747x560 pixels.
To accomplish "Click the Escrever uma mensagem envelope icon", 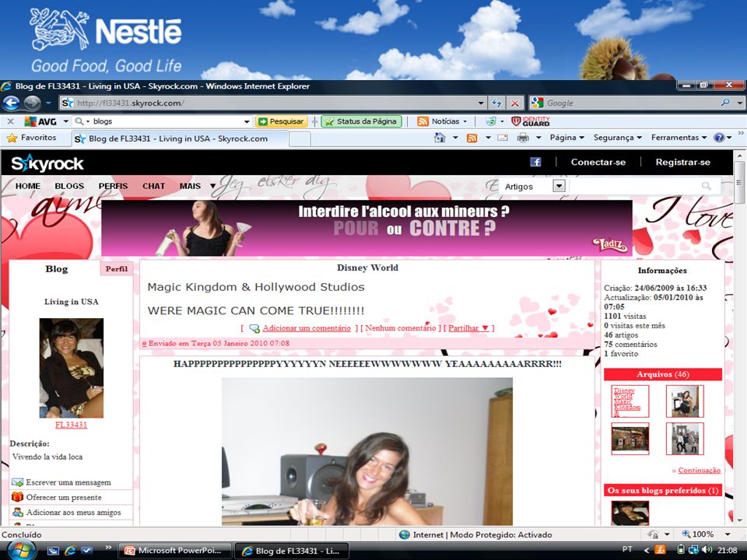I will point(18,482).
